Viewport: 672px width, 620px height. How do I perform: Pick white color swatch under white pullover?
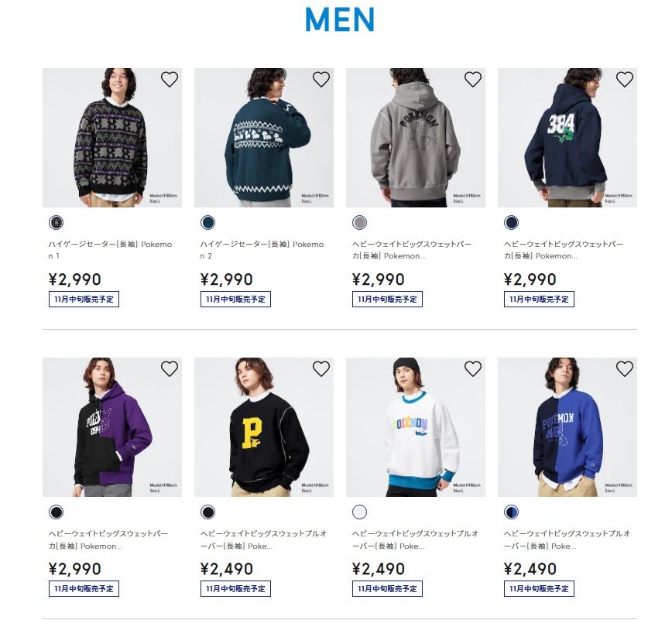click(359, 512)
